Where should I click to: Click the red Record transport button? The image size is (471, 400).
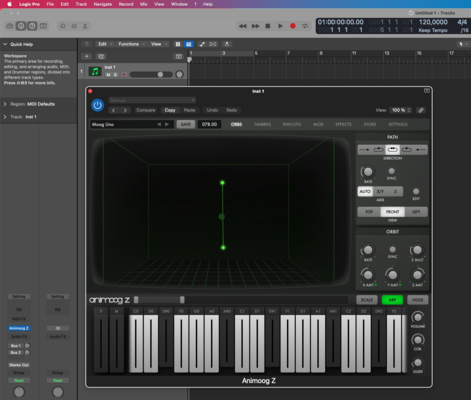293,26
